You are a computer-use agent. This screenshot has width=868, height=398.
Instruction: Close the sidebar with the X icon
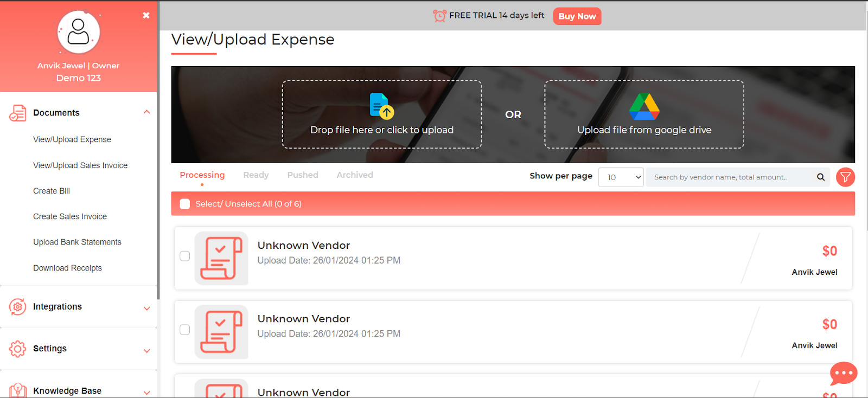click(146, 15)
